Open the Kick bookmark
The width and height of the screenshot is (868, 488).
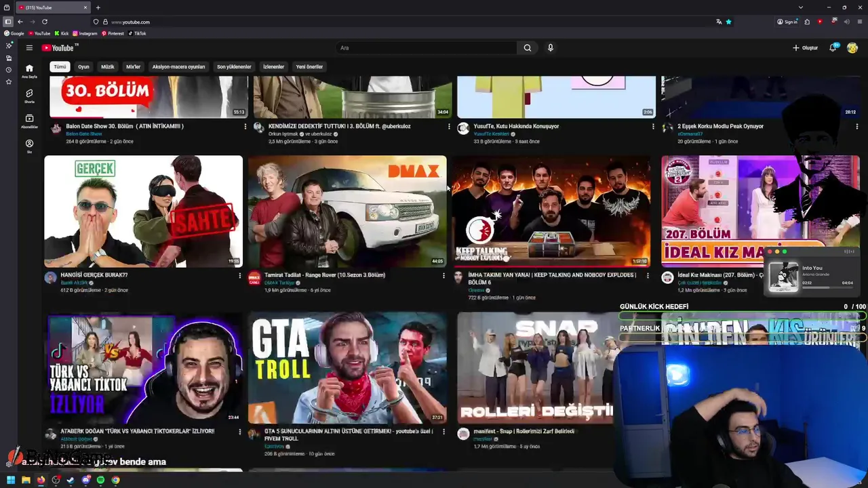[x=62, y=33]
